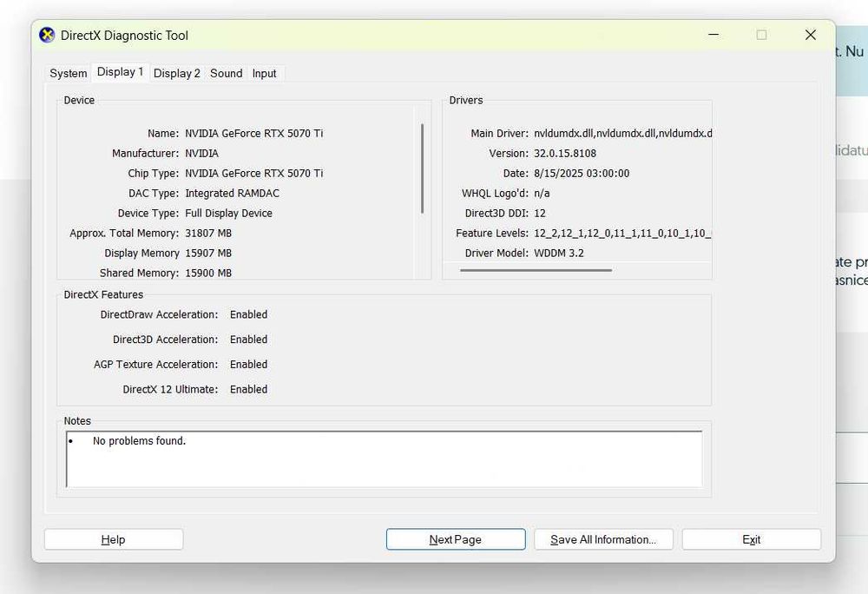868x594 pixels.
Task: Click driver date 8/15/2025 03:00:00
Action: click(582, 174)
